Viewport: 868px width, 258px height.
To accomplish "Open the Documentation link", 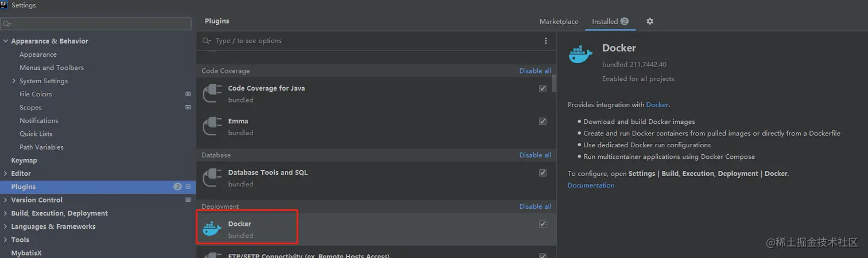I will 591,185.
